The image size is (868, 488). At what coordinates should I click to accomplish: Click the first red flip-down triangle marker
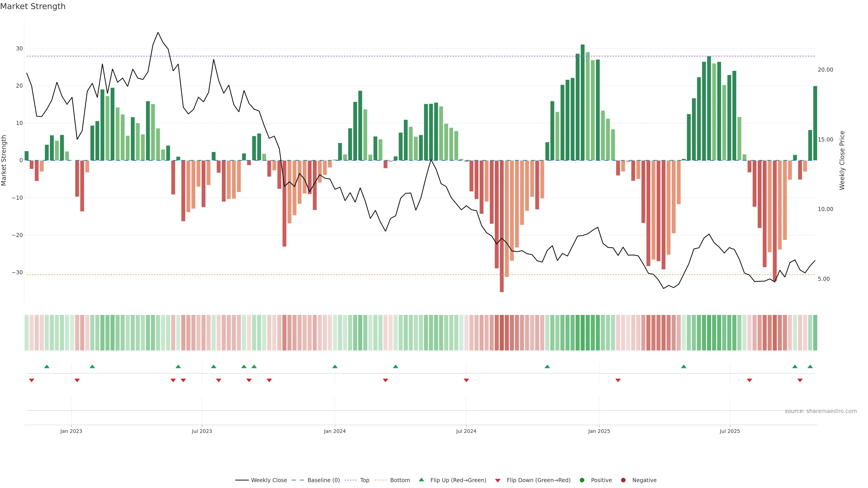(x=32, y=380)
